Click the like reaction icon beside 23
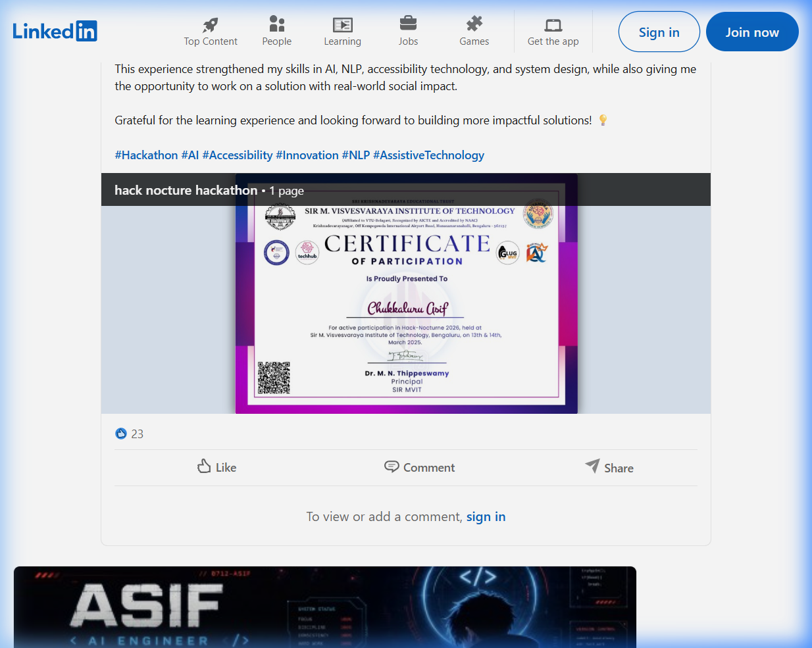 (120, 434)
